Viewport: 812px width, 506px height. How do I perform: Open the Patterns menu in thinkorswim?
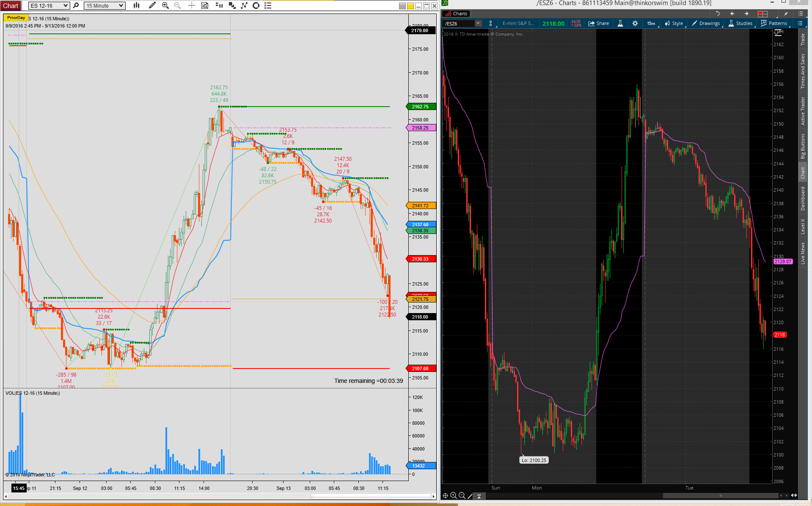coord(774,24)
